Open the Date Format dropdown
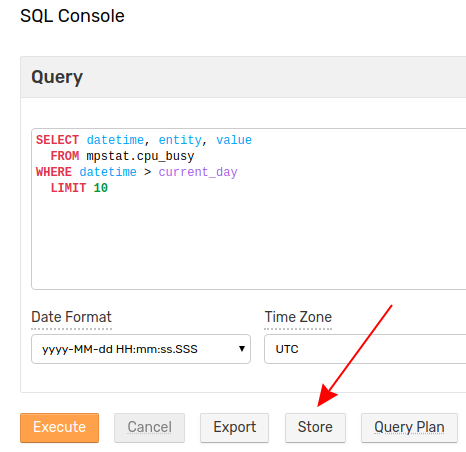This screenshot has width=466, height=452. (x=141, y=349)
